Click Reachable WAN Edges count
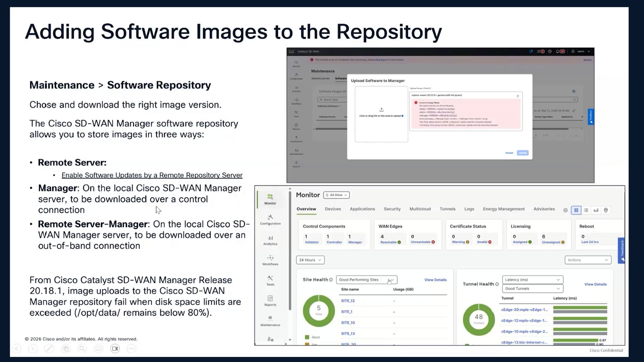644x362 pixels. pyautogui.click(x=390, y=239)
